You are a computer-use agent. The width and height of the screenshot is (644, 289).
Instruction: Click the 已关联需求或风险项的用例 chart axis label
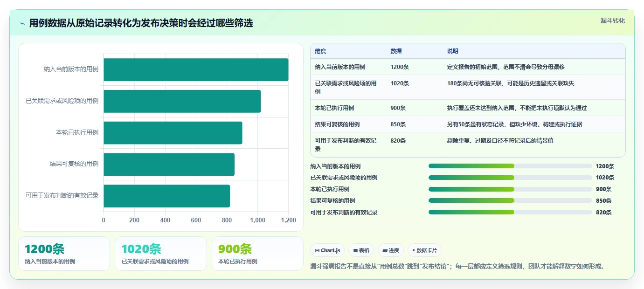62,101
